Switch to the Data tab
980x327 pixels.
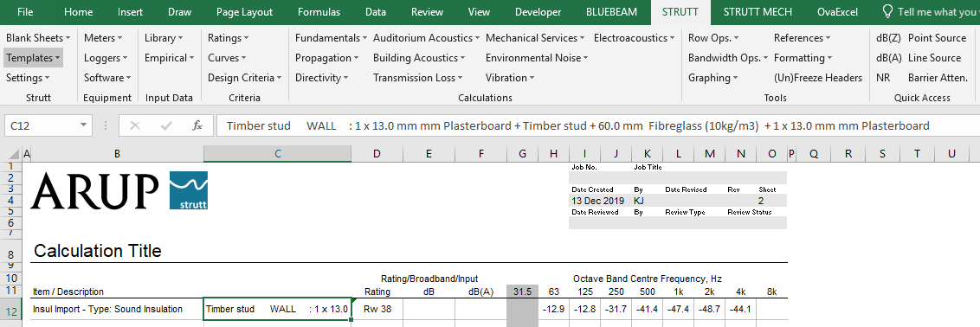[376, 12]
